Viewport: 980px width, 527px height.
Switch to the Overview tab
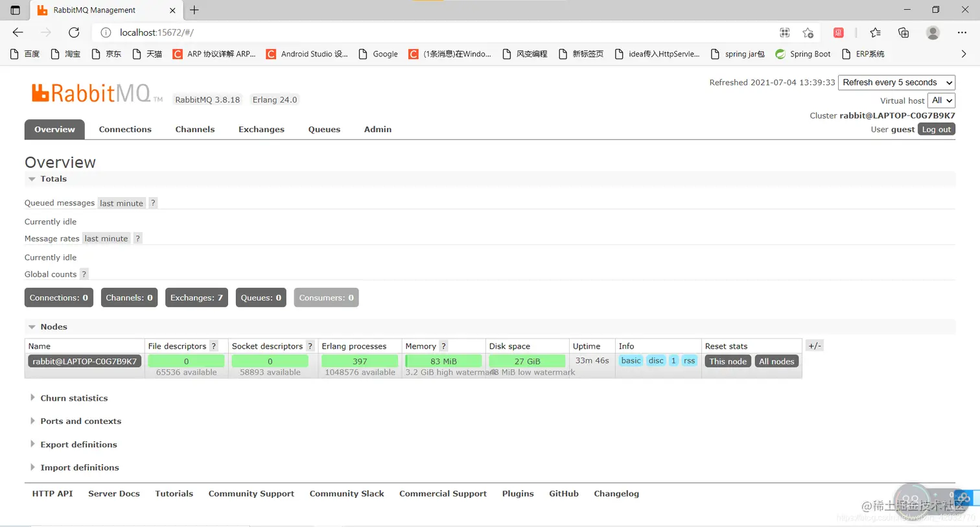(54, 129)
